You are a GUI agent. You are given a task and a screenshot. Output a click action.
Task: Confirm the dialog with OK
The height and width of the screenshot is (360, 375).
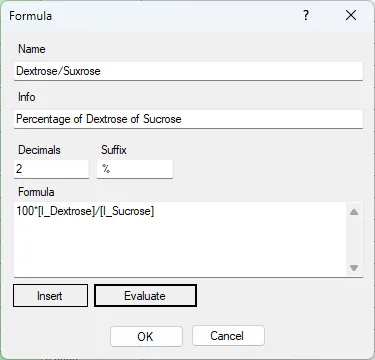146,336
